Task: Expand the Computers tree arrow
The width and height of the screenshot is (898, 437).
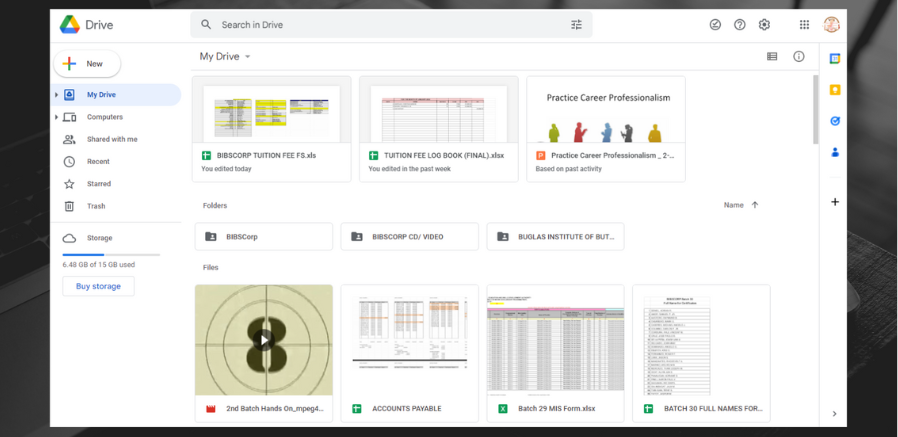Action: (56, 117)
